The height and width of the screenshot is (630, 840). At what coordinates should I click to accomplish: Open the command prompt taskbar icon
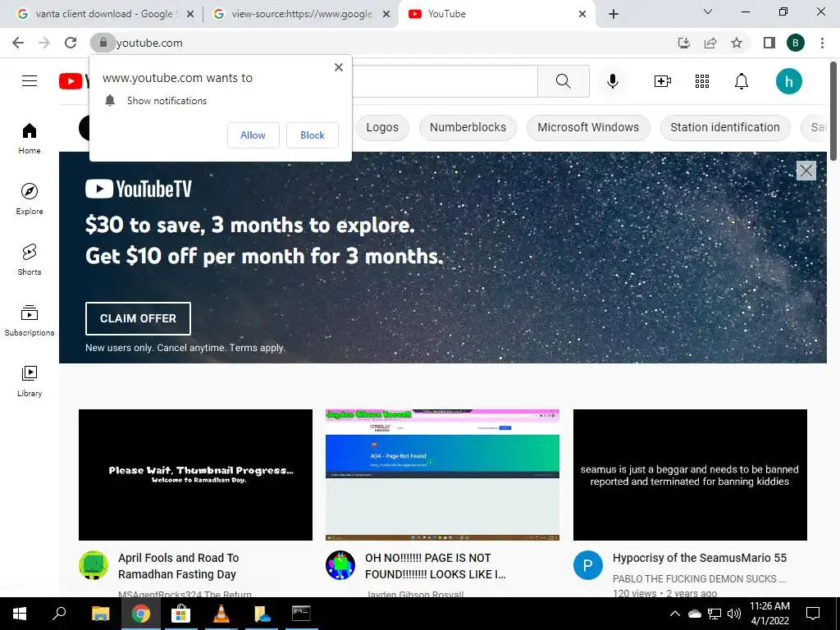tap(301, 614)
